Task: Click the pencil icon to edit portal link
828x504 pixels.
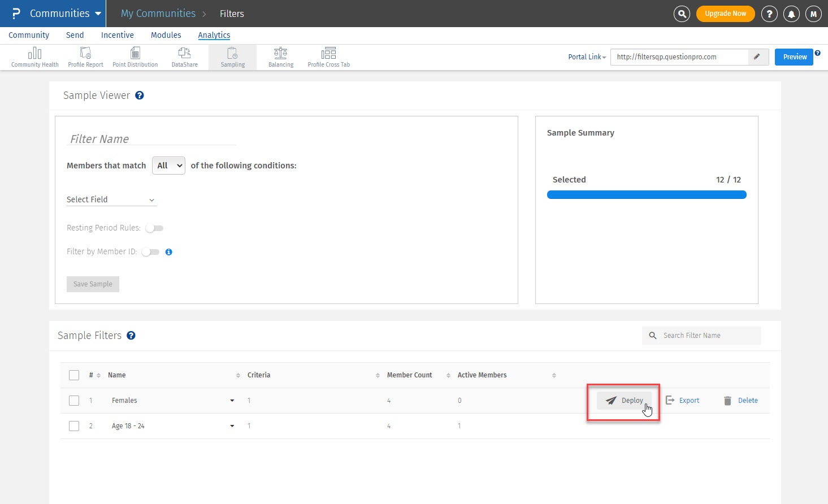Action: (x=757, y=57)
